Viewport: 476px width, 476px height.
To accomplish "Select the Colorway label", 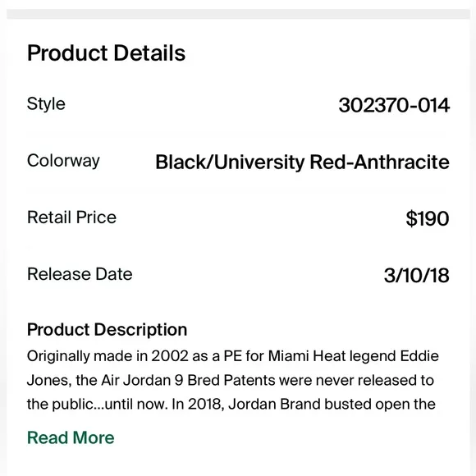I will click(63, 161).
